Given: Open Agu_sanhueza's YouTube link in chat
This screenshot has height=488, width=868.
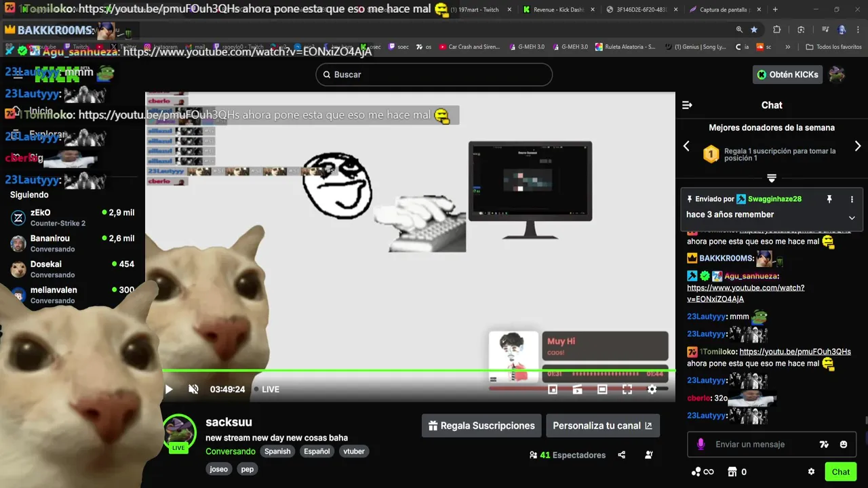Looking at the screenshot, I should 745,293.
